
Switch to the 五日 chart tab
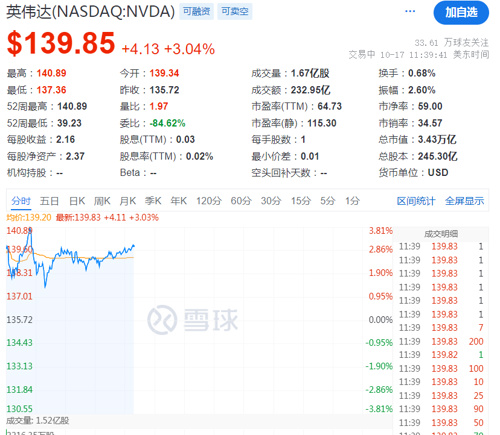point(49,201)
